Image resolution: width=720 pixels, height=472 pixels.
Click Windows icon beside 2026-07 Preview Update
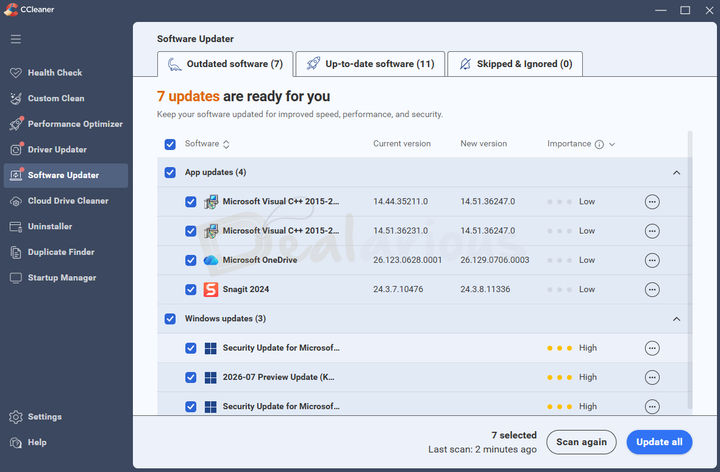point(210,377)
